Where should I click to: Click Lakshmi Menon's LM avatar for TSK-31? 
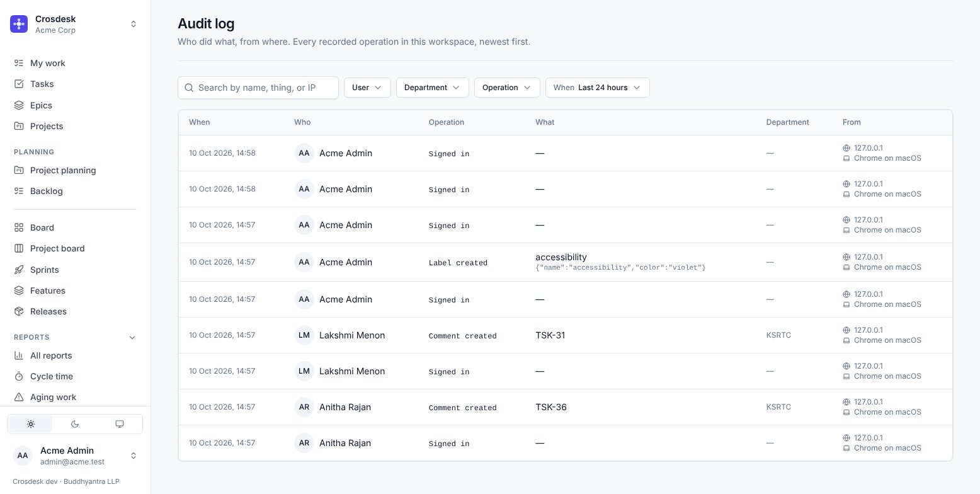[304, 335]
